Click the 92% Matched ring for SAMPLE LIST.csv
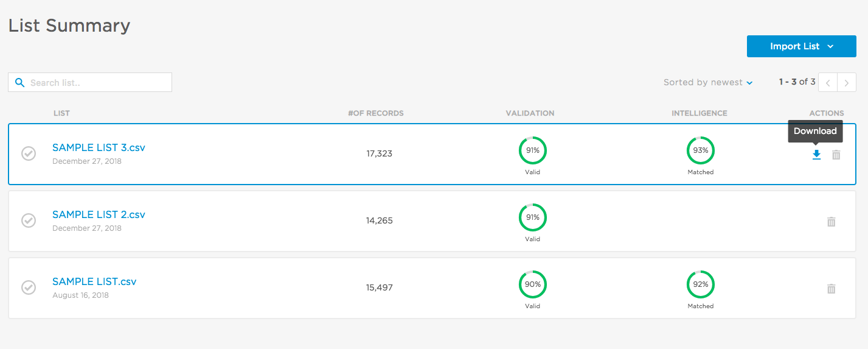This screenshot has width=868, height=349. [701, 284]
